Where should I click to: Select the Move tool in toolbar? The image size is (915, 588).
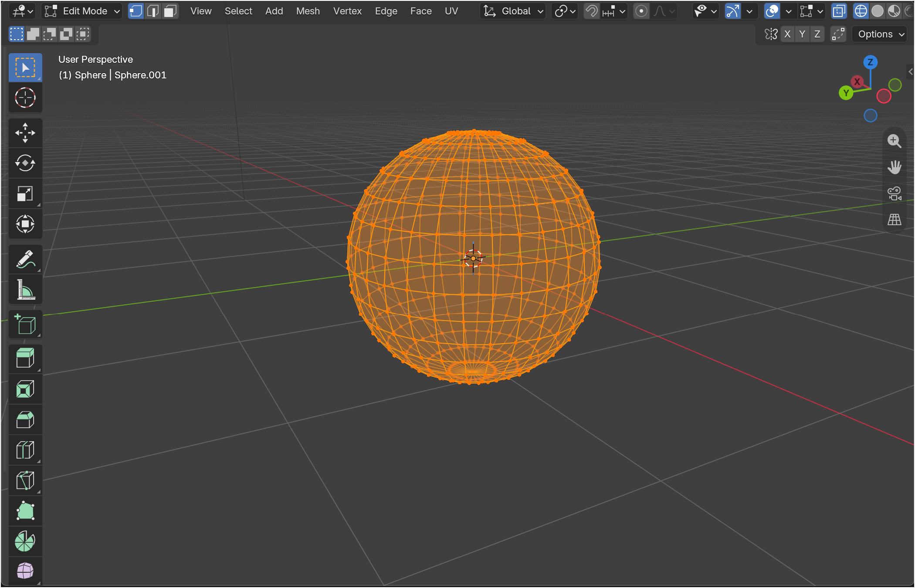pos(25,133)
